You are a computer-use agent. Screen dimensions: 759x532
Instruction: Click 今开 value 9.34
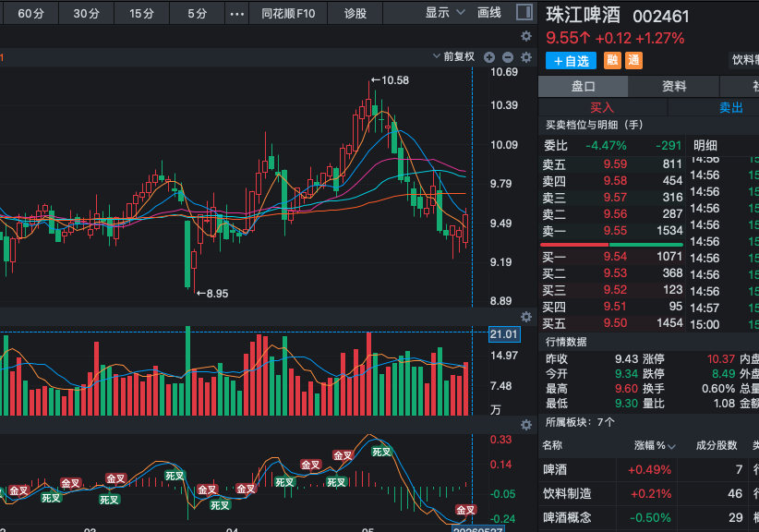click(626, 374)
